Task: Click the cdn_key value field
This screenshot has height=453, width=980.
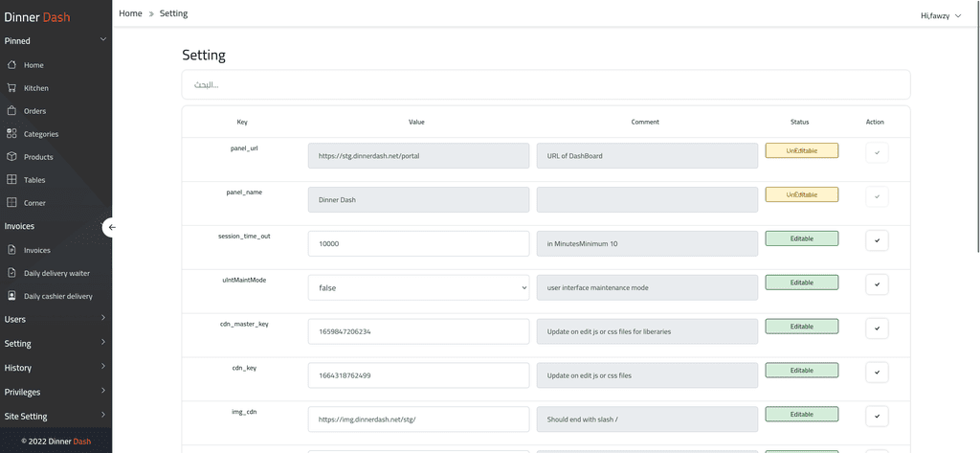Action: tap(419, 375)
